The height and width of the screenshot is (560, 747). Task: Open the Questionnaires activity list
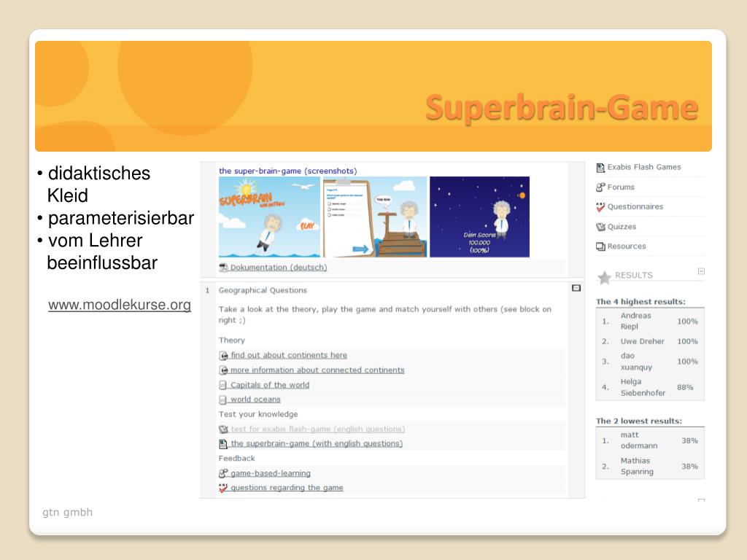[635, 206]
